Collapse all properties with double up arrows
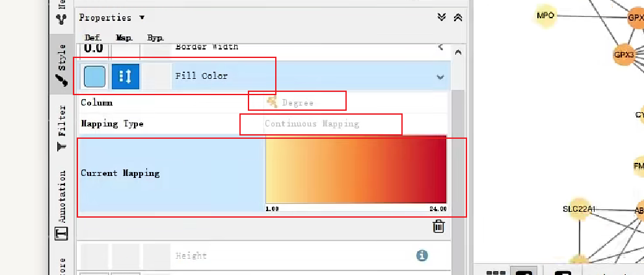This screenshot has width=644, height=275. coord(458,18)
